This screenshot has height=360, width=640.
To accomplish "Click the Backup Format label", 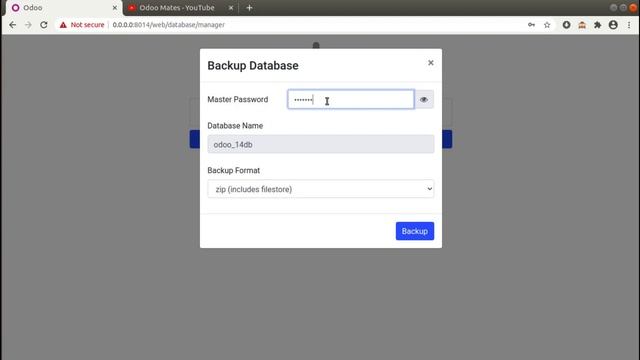I will coord(233,171).
